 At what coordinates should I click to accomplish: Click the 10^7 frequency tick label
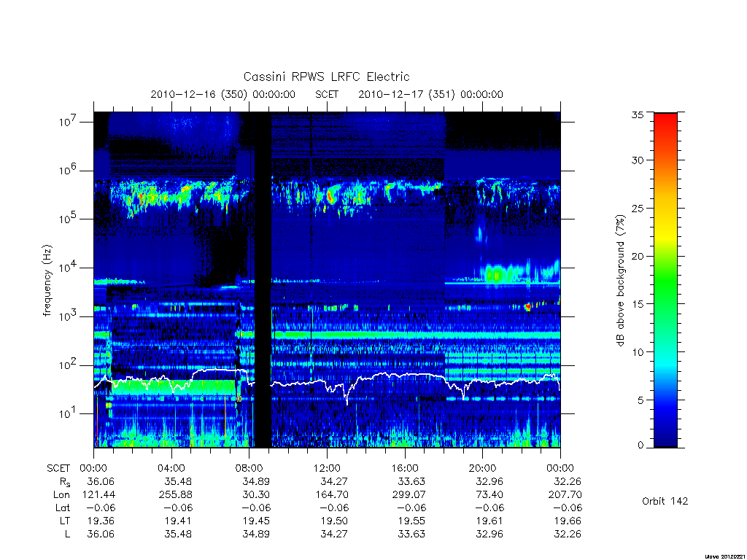tap(69, 122)
